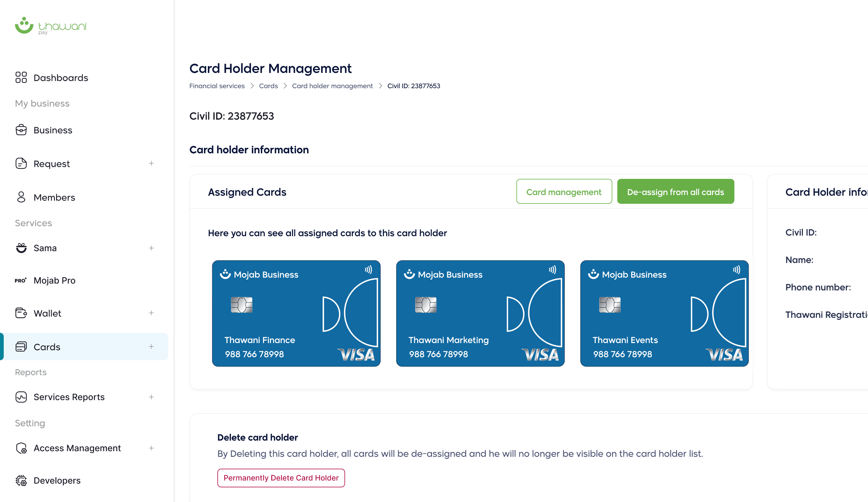Expand the Access Management submenu plus
Screen dimensions: 868x502
(151, 448)
